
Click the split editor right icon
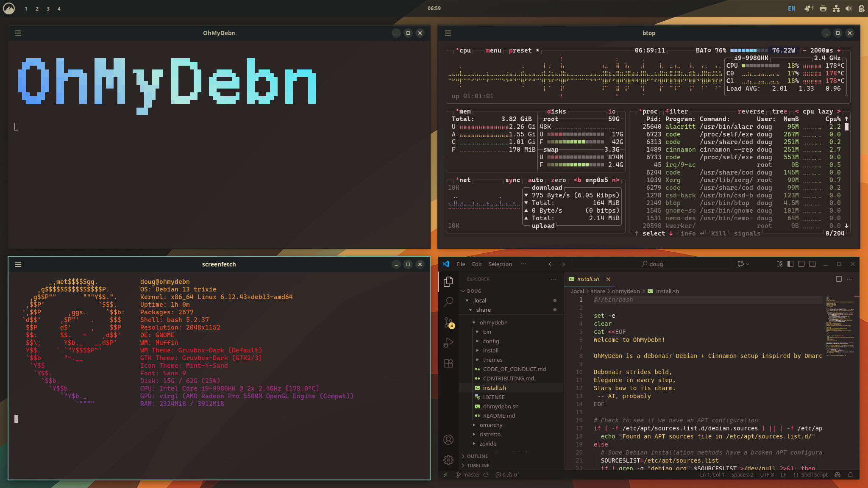pos(839,279)
